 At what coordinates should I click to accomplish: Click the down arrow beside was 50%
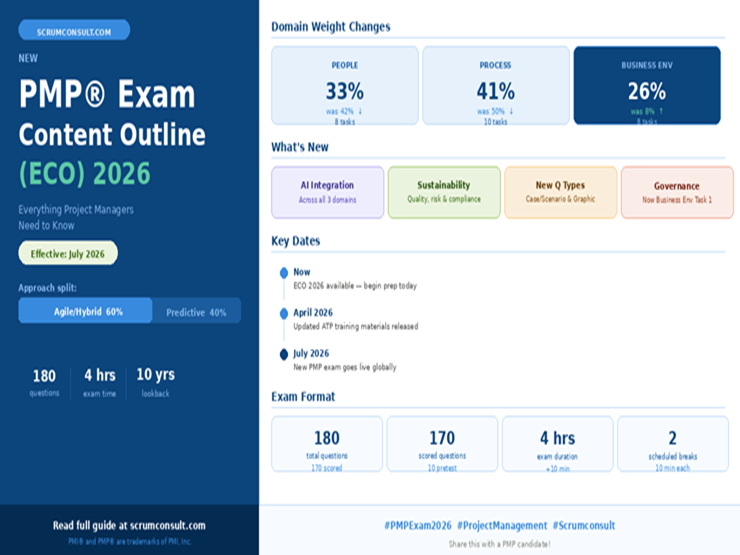click(x=511, y=111)
